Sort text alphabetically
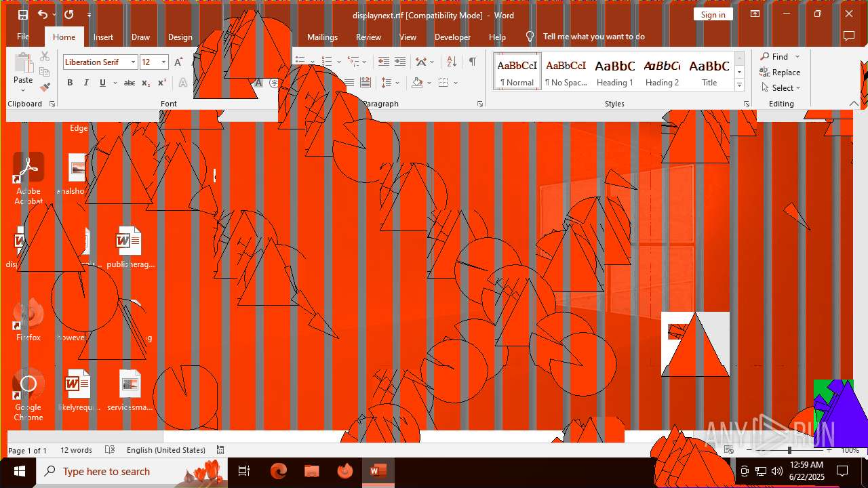This screenshot has height=488, width=868. click(x=452, y=62)
